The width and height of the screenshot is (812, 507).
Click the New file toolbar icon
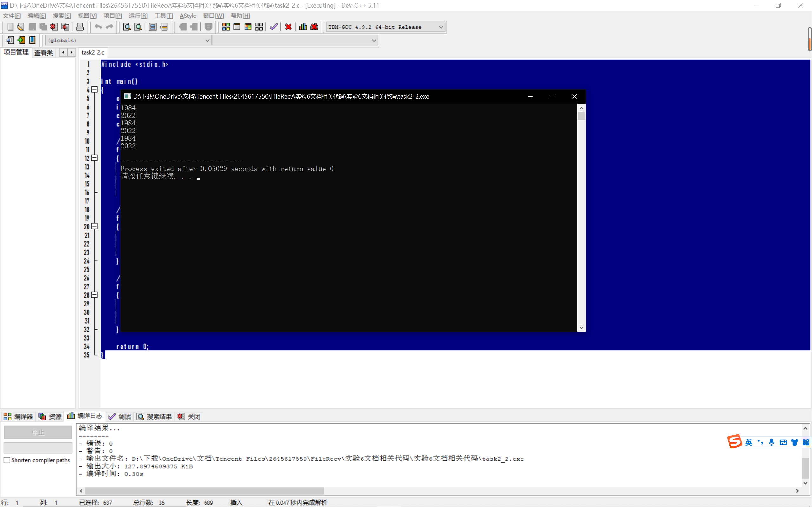(10, 27)
